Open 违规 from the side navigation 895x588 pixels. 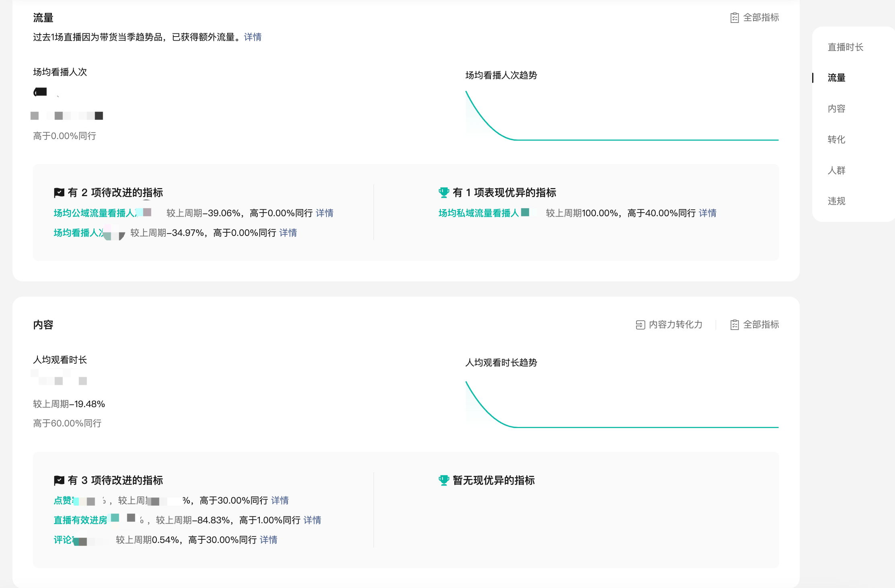point(836,201)
